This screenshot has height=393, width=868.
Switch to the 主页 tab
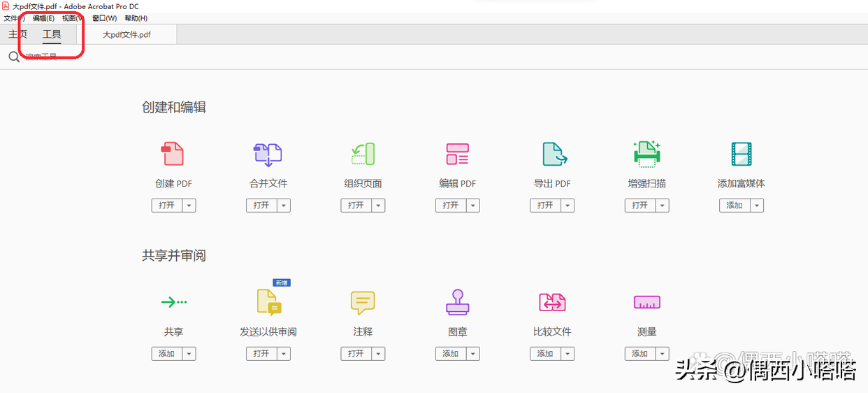pos(18,34)
